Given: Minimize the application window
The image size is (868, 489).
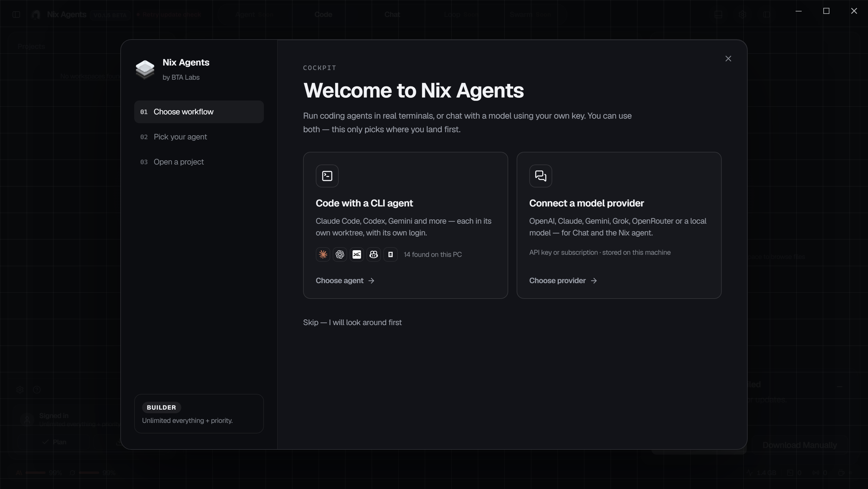Looking at the screenshot, I should pos(798,11).
